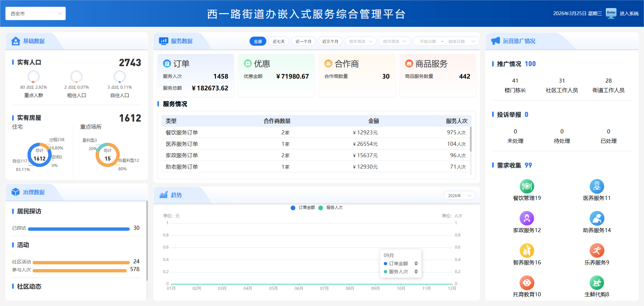Click the 医养服务 medical care icon

click(x=596, y=186)
